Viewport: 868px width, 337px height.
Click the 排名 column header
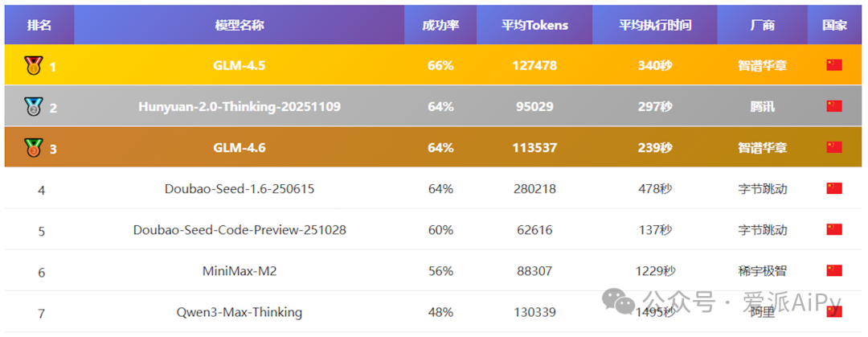39,25
